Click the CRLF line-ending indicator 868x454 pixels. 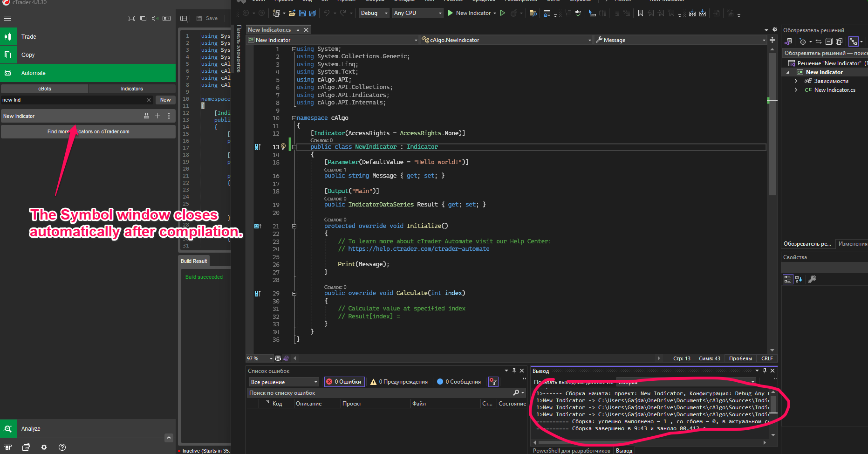coord(767,358)
